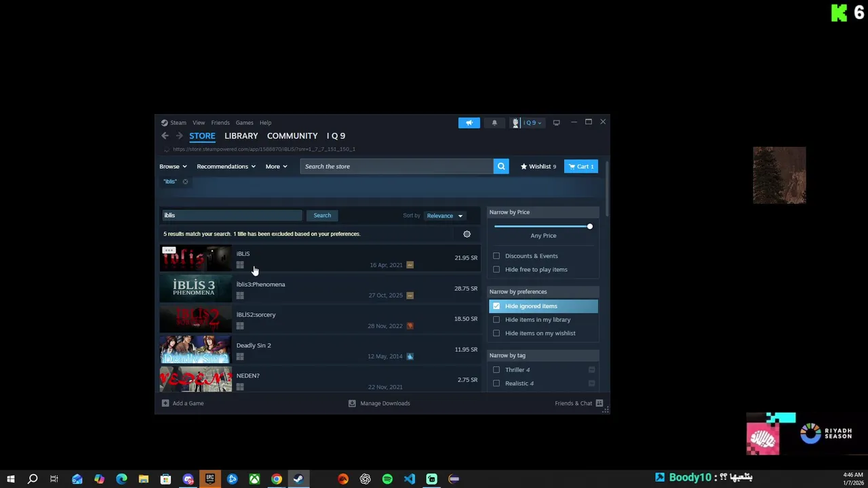Open the View menu
The image size is (868, 488).
point(199,123)
